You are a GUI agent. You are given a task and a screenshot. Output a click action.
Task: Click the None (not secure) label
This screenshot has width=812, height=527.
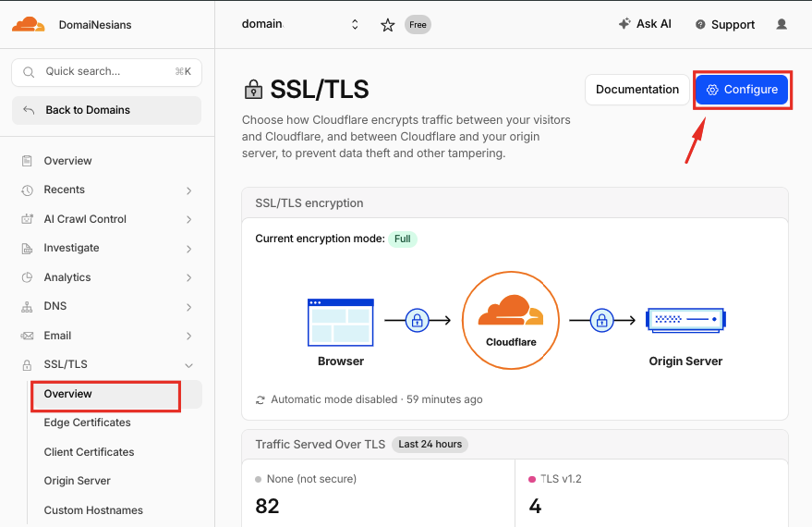tap(311, 479)
